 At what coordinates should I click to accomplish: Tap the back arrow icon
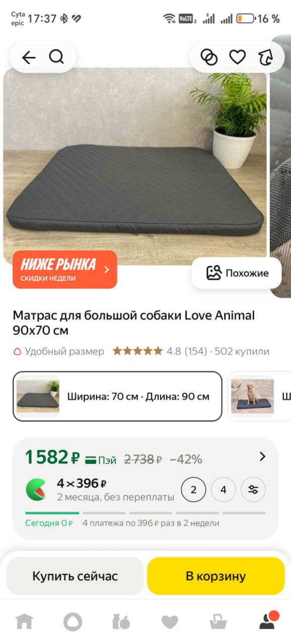[x=29, y=58]
